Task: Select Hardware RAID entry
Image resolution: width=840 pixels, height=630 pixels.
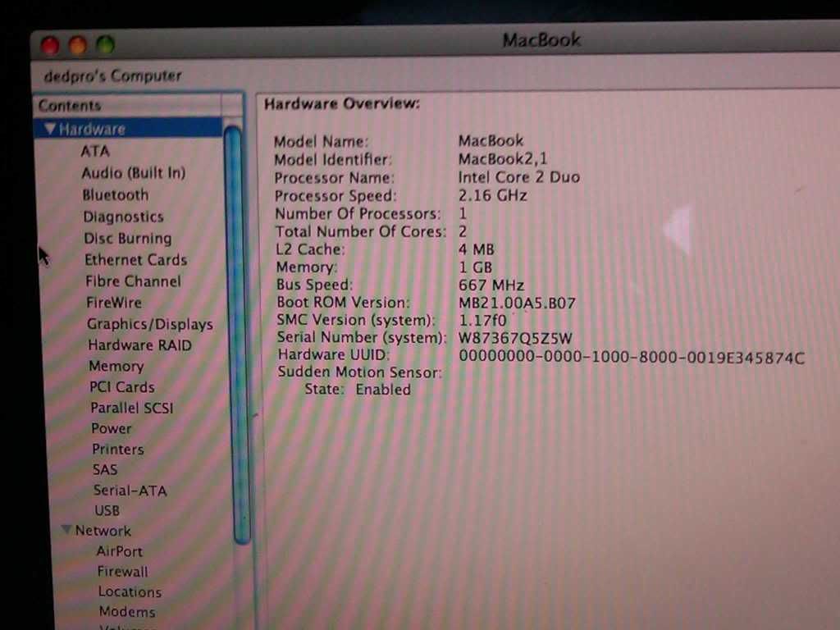Action: 139,345
